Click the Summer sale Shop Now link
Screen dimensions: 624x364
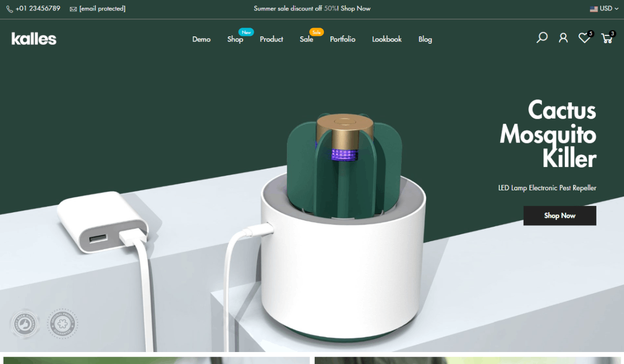click(x=356, y=9)
